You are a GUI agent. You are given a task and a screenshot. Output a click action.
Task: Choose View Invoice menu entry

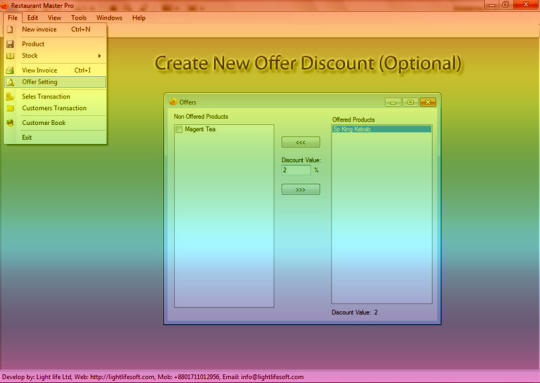55,70
